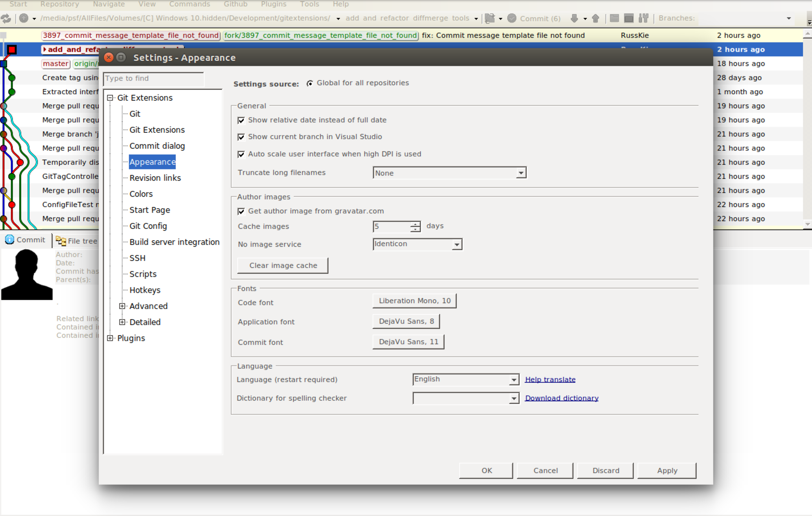Click the refresh revision grid icon

coord(6,19)
